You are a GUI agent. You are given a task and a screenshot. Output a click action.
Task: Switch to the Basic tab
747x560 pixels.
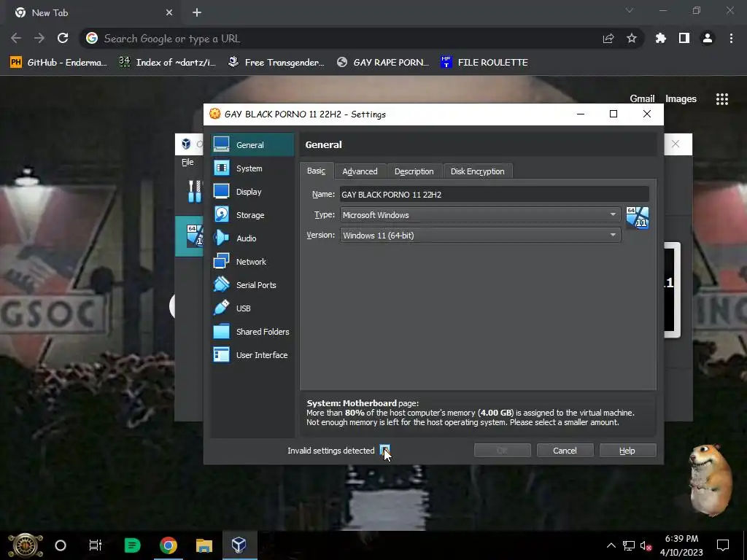pyautogui.click(x=316, y=171)
